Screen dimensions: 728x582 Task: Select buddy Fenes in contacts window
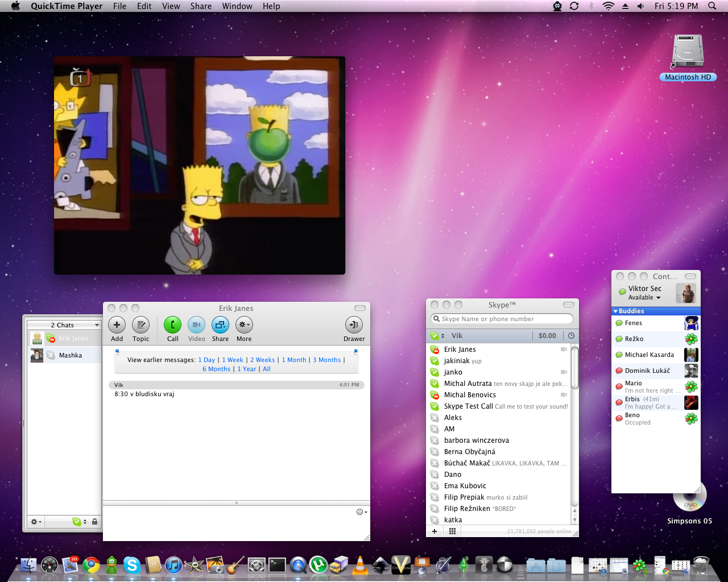[x=656, y=323]
